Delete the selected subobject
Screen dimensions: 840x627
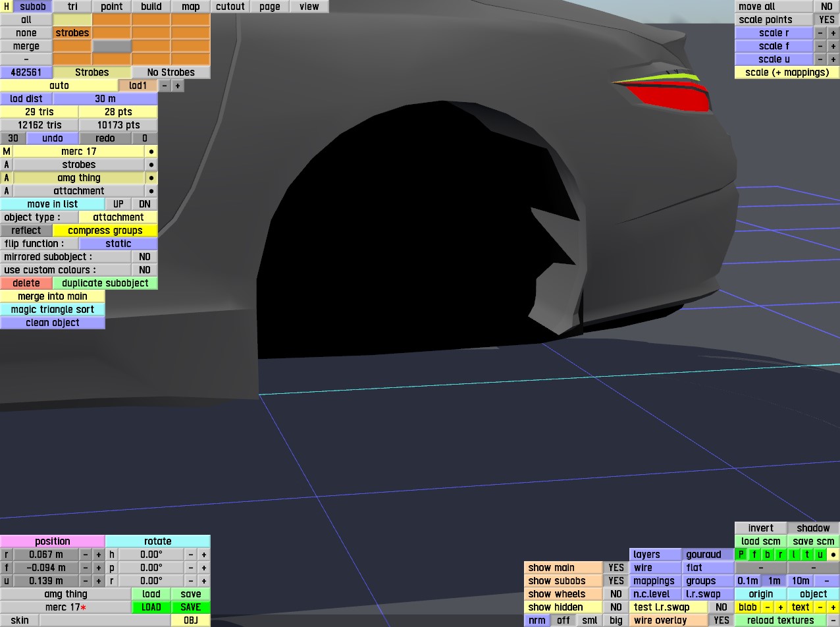pos(26,283)
